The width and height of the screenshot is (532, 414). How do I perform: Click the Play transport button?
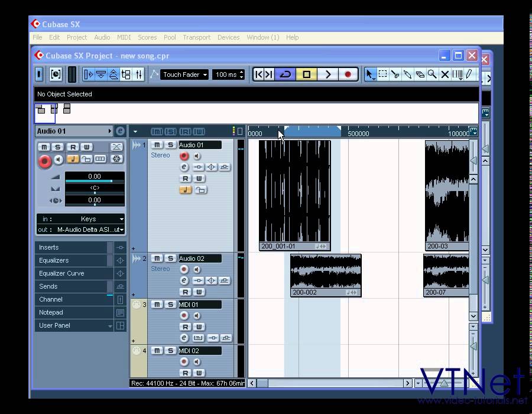tap(327, 75)
